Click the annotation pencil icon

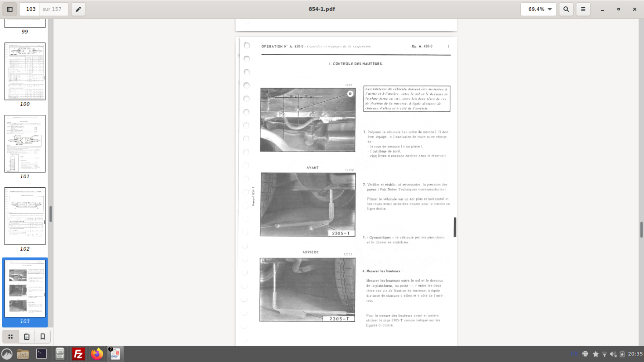pos(78,9)
